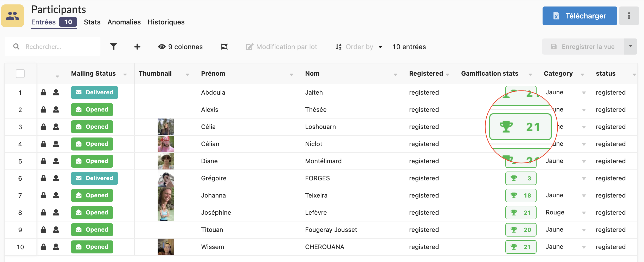
Task: Go to the Historiques tab
Action: pos(166,22)
